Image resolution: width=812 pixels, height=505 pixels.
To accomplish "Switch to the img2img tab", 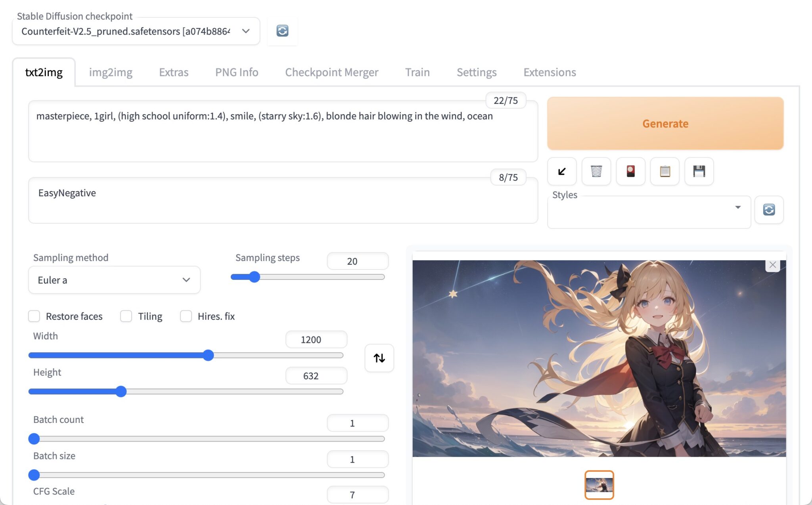I will point(111,72).
